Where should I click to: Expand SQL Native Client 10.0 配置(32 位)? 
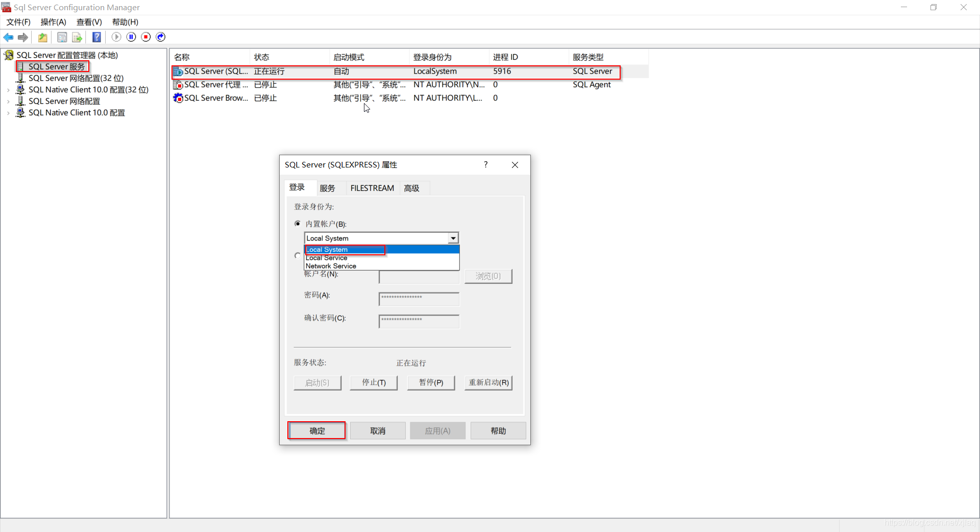tap(8, 90)
